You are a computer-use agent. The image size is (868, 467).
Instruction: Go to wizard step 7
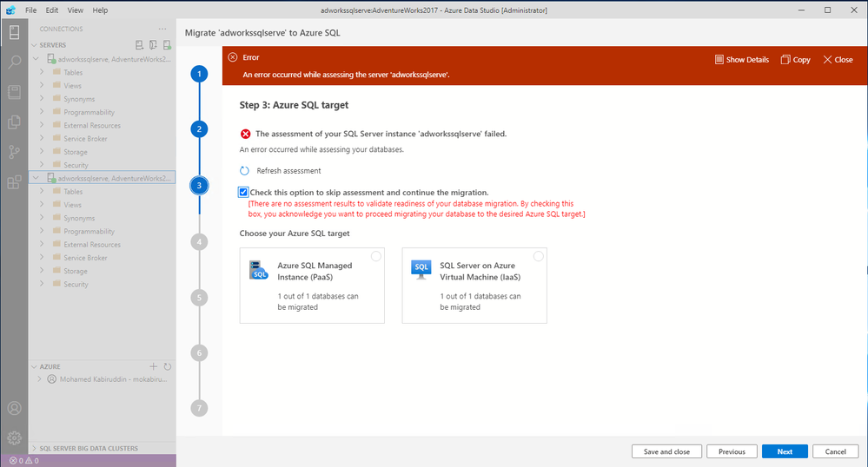click(x=199, y=408)
